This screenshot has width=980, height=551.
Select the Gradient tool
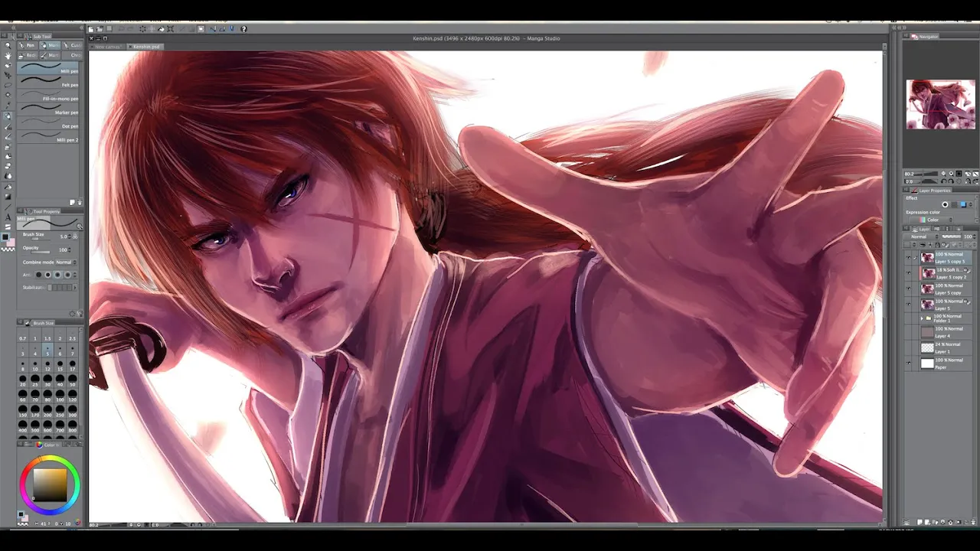[x=8, y=197]
